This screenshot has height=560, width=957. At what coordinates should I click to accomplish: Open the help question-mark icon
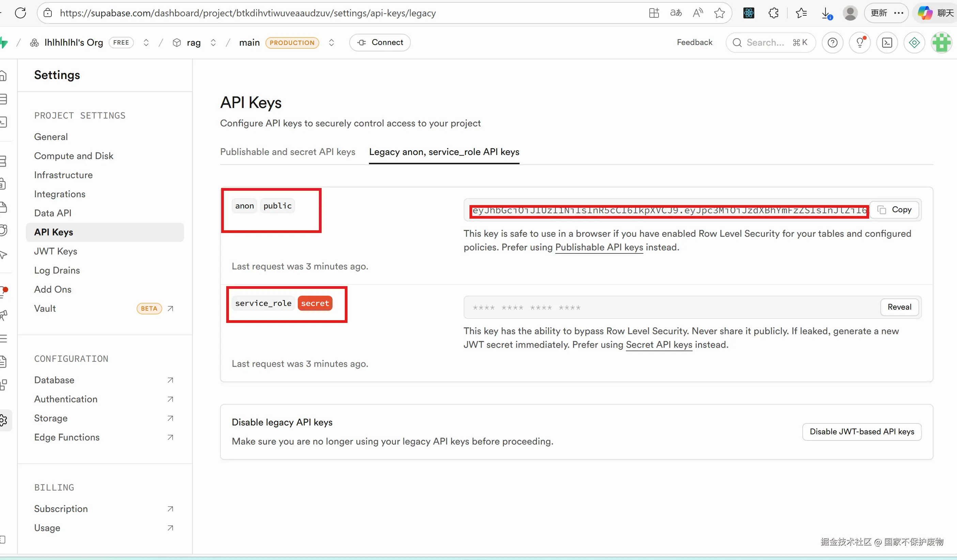coord(832,43)
